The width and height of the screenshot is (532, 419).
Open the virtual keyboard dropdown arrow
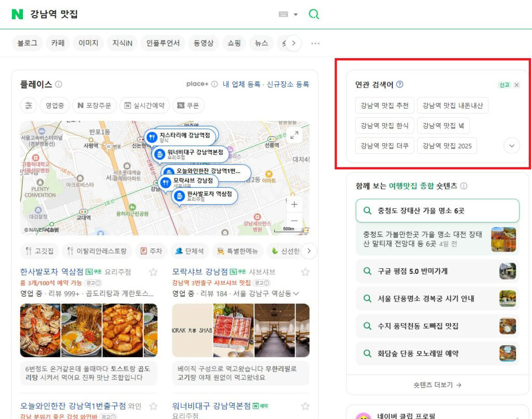296,15
